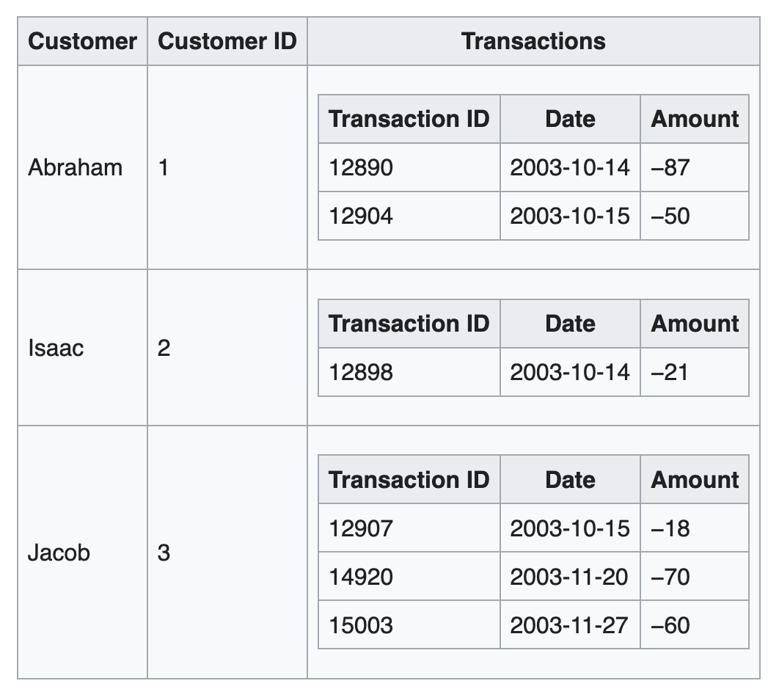The width and height of the screenshot is (779, 700).
Task: Click transaction ID 14920 cell
Action: [361, 577]
